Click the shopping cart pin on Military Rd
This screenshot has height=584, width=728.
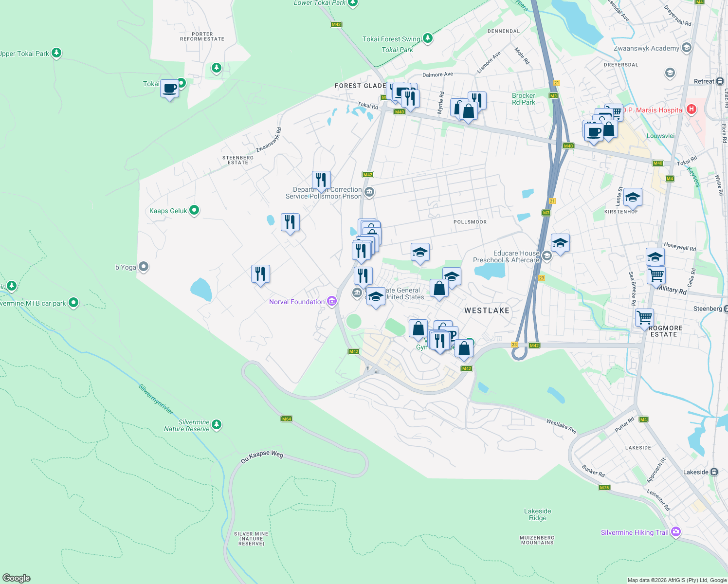[x=655, y=275]
